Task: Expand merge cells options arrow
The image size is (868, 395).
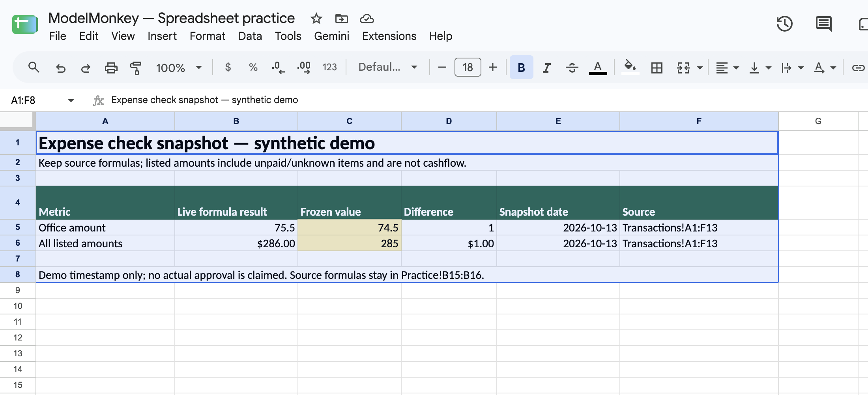Action: (700, 68)
